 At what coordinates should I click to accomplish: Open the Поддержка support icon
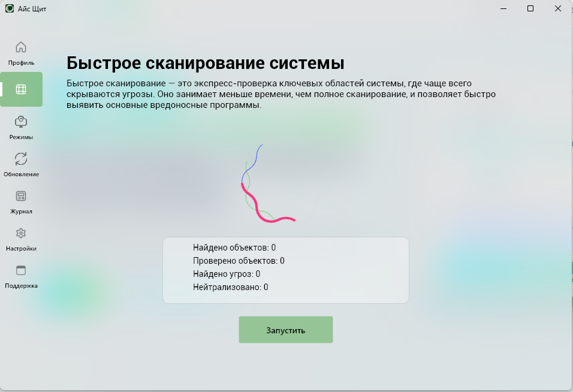pos(21,271)
